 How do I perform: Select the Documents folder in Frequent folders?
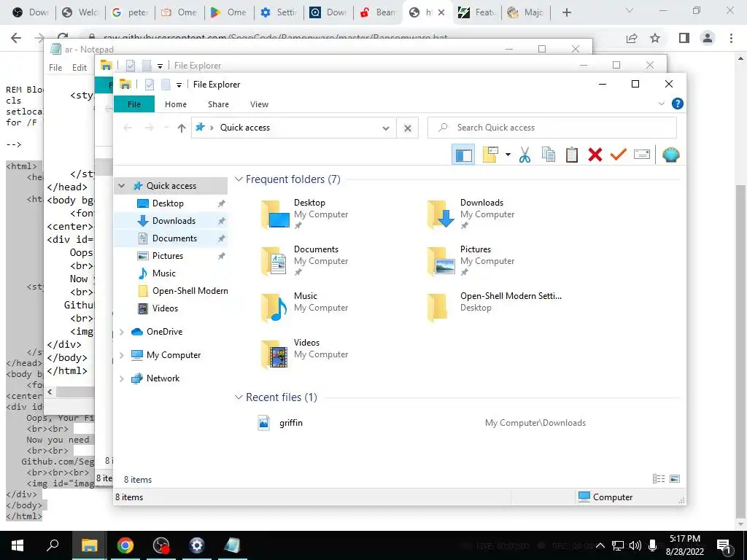tap(305, 260)
